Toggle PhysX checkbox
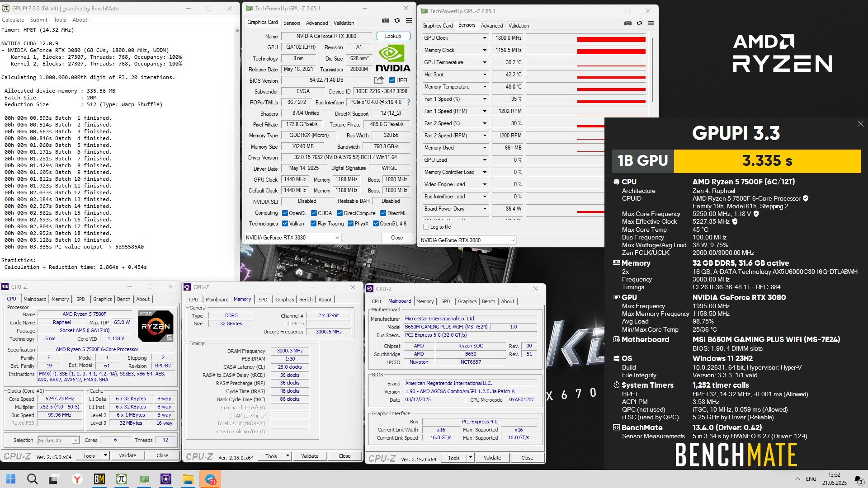Screen dimensions: 868x488 pyautogui.click(x=350, y=224)
